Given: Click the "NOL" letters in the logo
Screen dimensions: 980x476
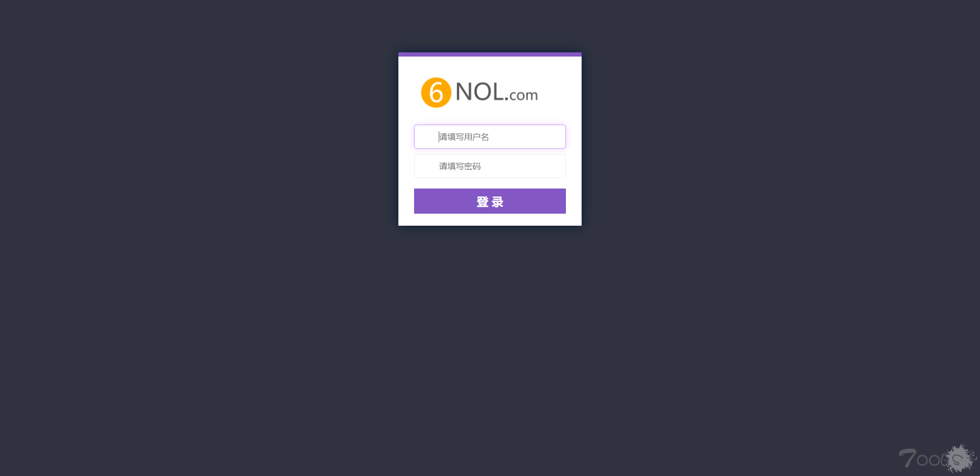Looking at the screenshot, I should [480, 92].
